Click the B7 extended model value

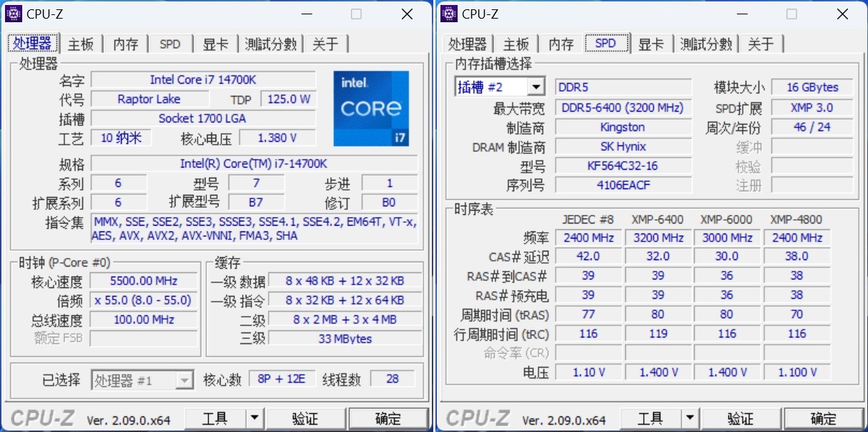(256, 202)
